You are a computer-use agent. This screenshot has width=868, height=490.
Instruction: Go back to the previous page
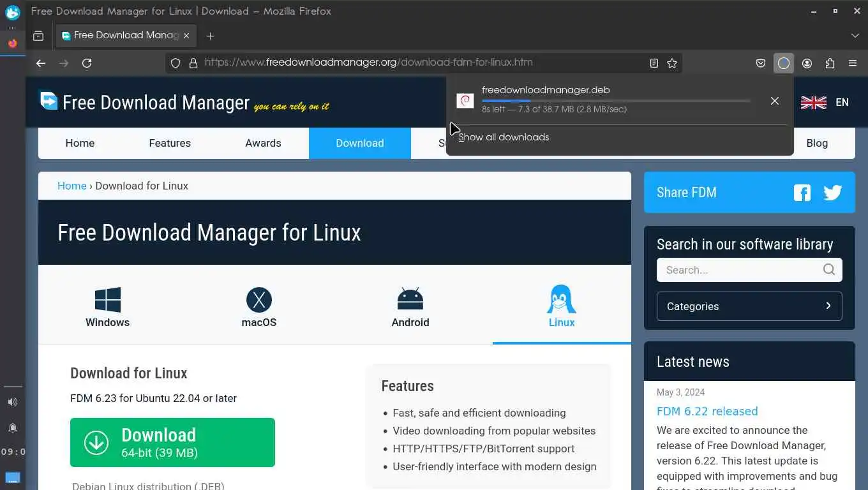click(41, 63)
